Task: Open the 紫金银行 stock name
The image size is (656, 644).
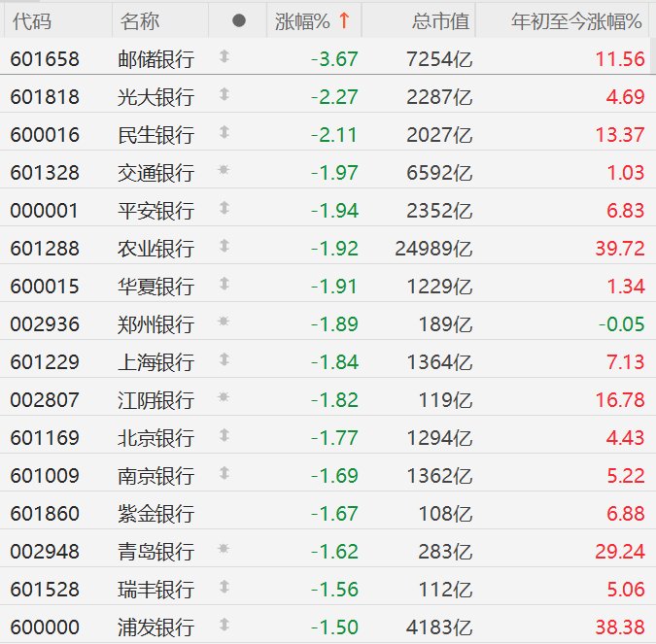Action: (156, 514)
